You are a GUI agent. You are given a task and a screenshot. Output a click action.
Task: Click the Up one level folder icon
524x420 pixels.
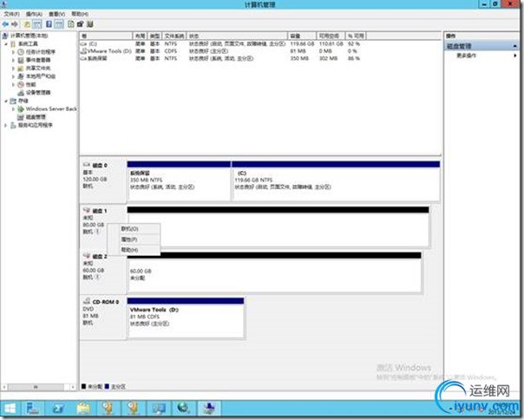27,24
